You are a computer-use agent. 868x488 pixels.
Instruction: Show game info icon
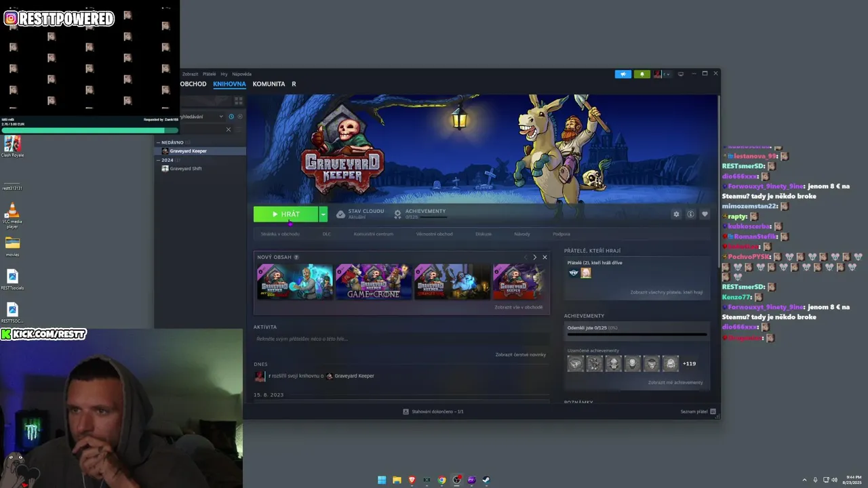click(x=690, y=214)
